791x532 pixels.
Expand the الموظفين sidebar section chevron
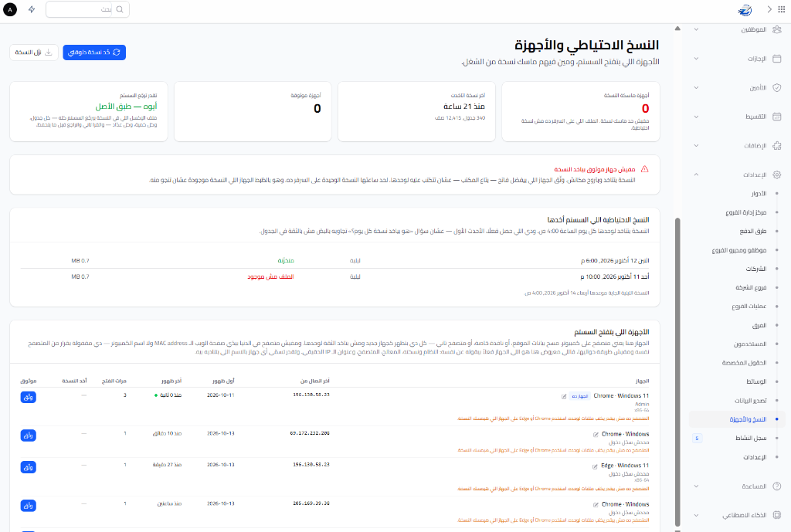pos(696,30)
